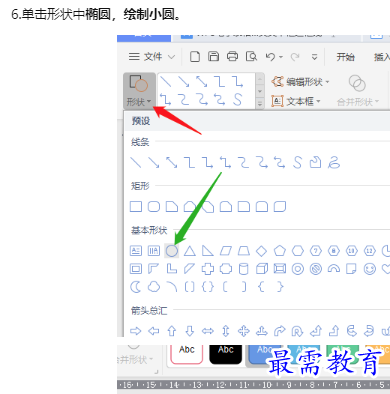This screenshot has height=394, width=390.
Task: Select the decagon shape labeled 10
Action: pos(352,251)
